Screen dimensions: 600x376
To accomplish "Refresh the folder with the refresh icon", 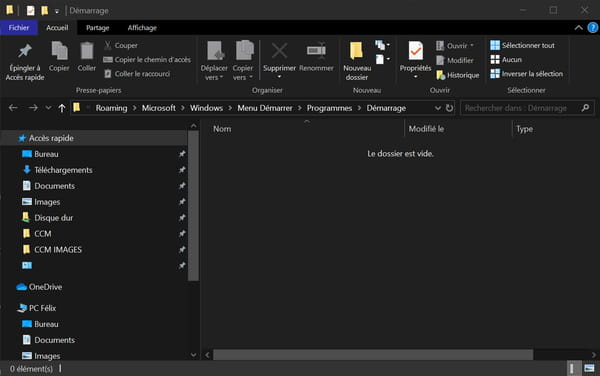I will tap(449, 108).
